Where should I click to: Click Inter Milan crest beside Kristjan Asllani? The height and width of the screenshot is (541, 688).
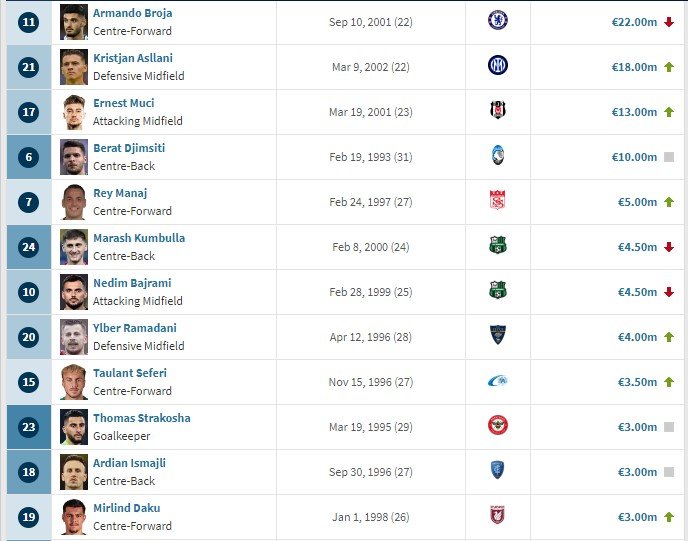pyautogui.click(x=497, y=66)
